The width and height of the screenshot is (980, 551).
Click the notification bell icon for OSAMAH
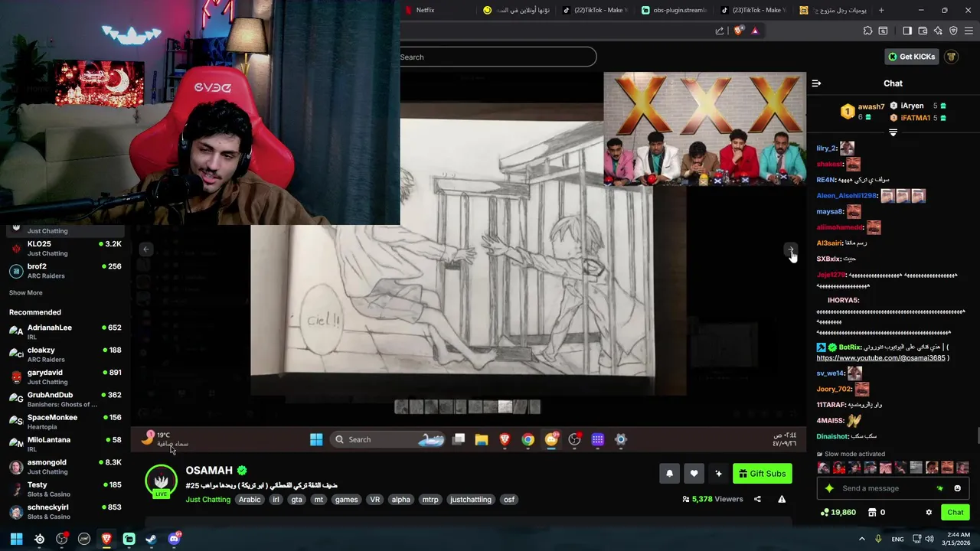pos(669,474)
